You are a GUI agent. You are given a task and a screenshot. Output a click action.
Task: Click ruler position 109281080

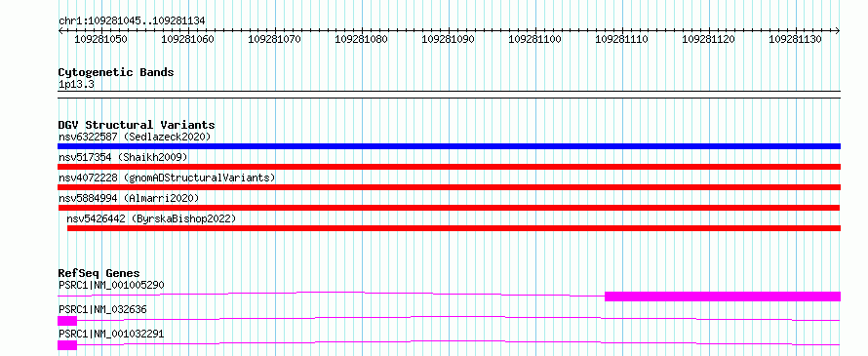(362, 39)
